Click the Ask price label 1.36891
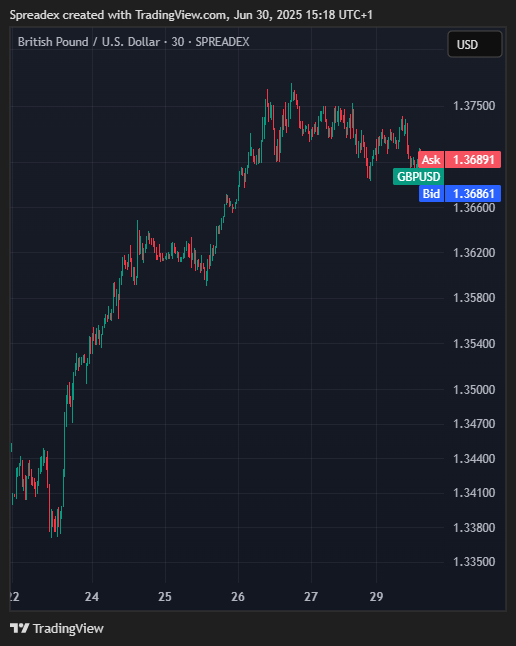 tap(460, 159)
